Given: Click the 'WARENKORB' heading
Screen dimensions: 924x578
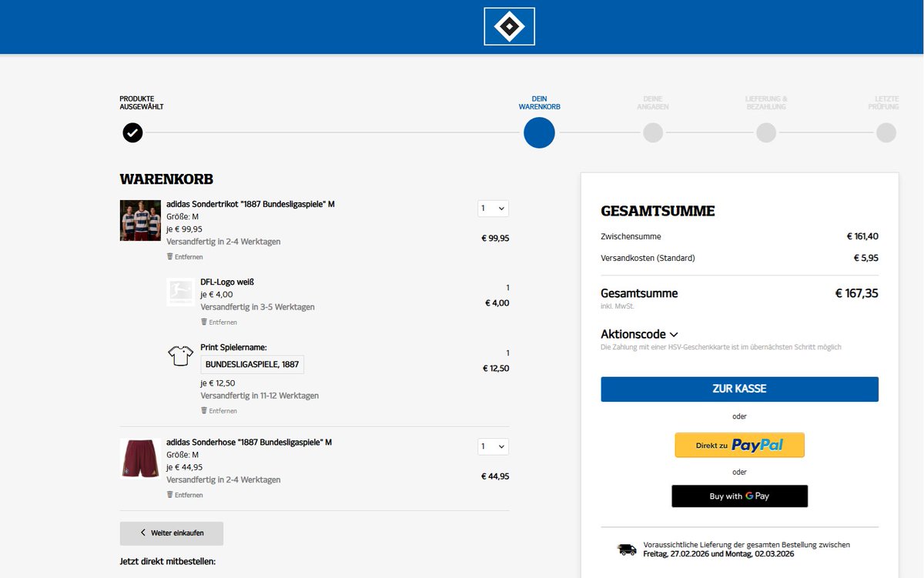Looking at the screenshot, I should click(166, 179).
